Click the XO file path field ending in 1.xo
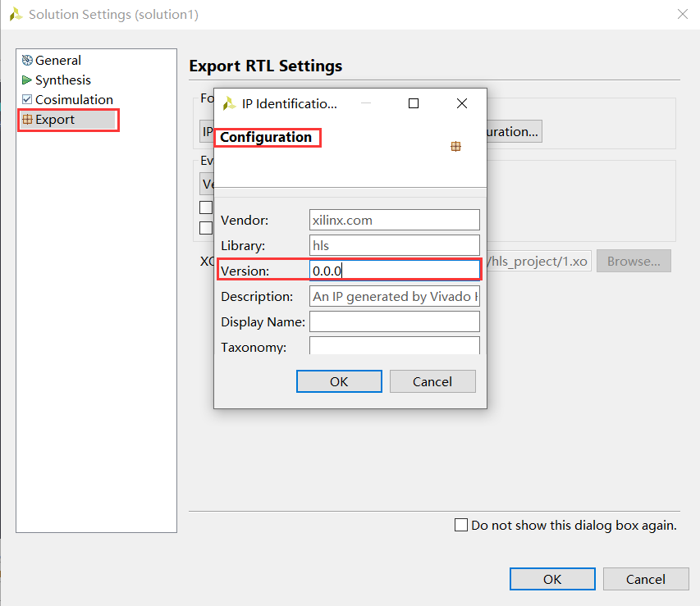 pos(539,261)
